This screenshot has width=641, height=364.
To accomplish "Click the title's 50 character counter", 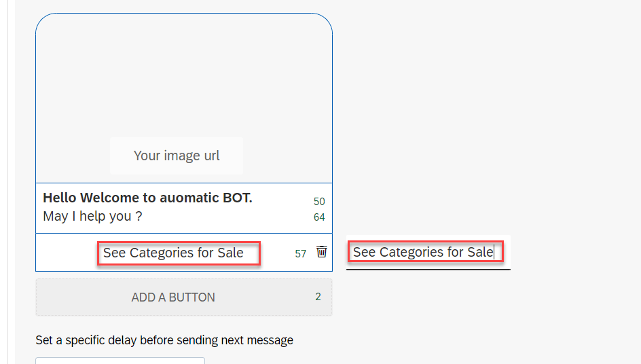I will pyautogui.click(x=319, y=202).
